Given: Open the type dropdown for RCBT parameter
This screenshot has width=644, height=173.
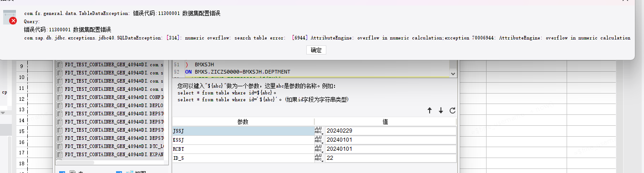Looking at the screenshot, I should coord(319,149).
